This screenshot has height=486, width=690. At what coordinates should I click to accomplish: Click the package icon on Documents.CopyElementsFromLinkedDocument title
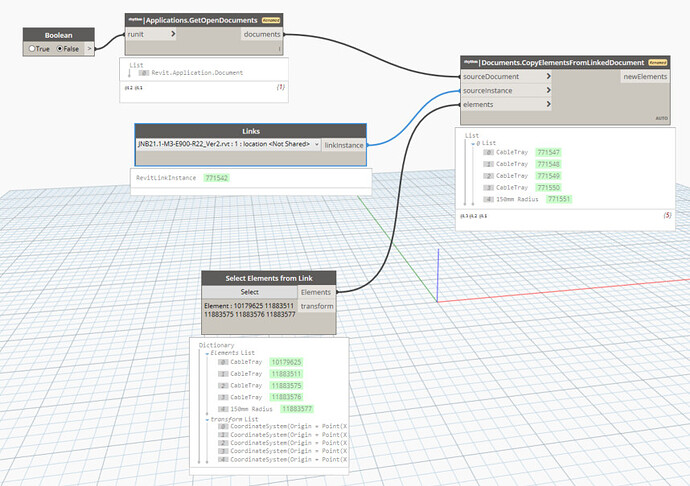[470, 63]
